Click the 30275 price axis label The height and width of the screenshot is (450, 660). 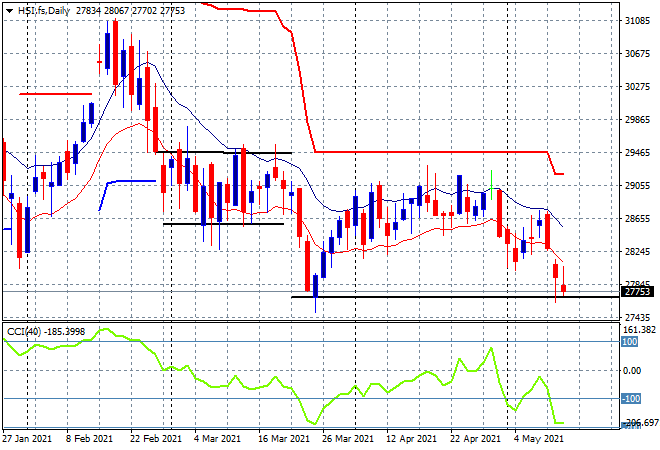point(637,87)
